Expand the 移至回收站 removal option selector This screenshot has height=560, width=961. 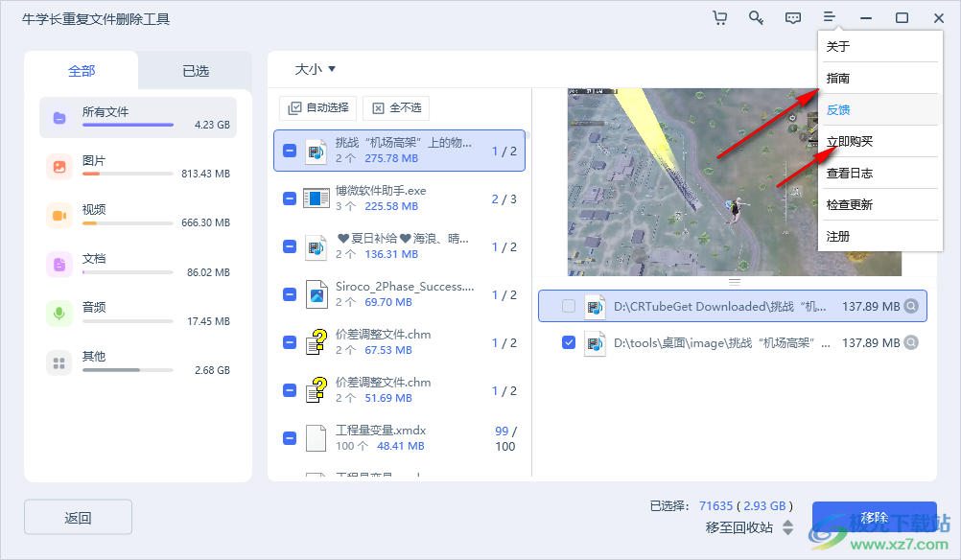point(787,527)
